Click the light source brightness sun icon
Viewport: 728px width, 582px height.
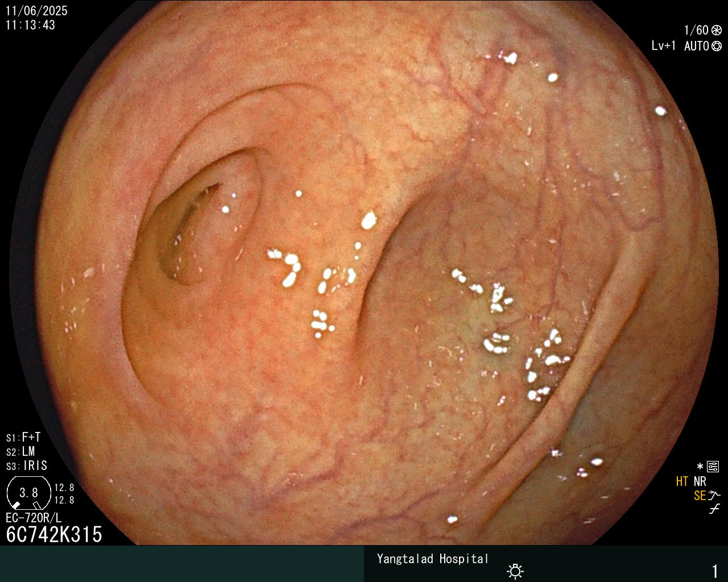pyautogui.click(x=515, y=571)
